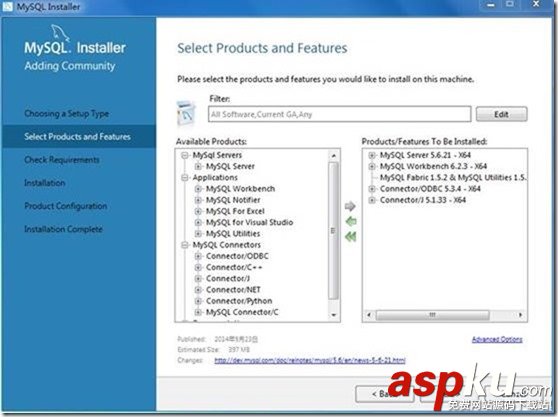Viewport: 558px width, 417px height.
Task: Expand the MySQL Server node
Action: (x=198, y=166)
